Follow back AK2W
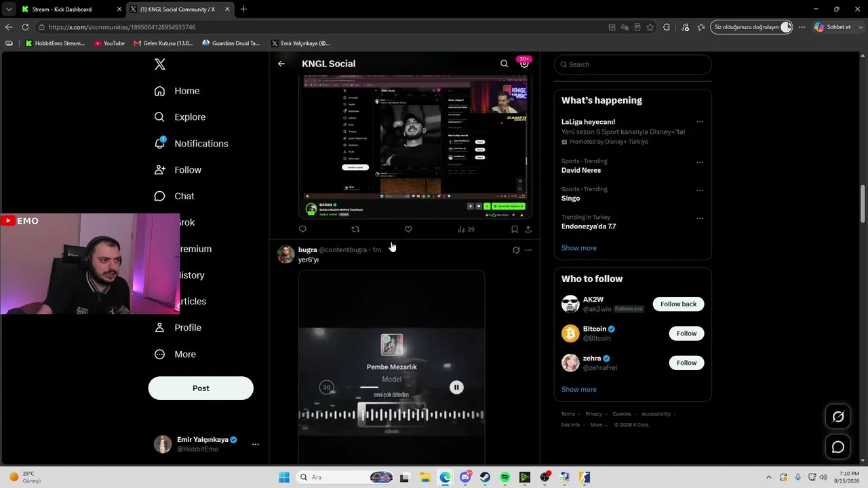This screenshot has width=868, height=488. pos(678,304)
